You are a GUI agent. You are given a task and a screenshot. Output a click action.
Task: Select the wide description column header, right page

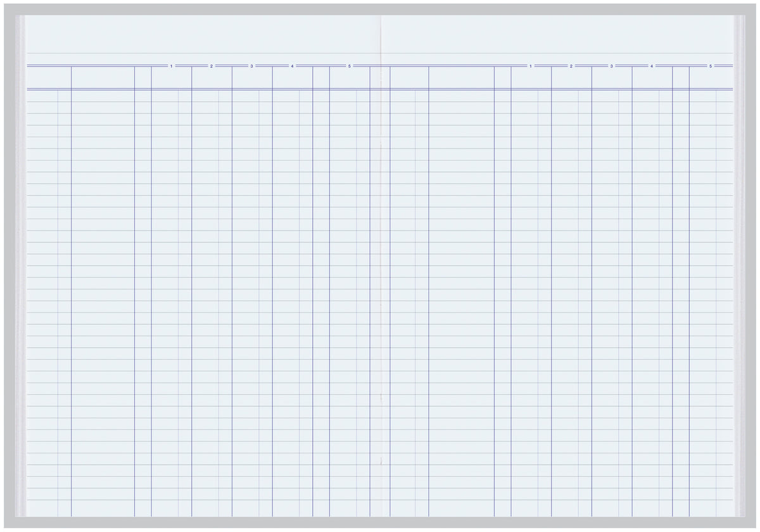[461, 77]
